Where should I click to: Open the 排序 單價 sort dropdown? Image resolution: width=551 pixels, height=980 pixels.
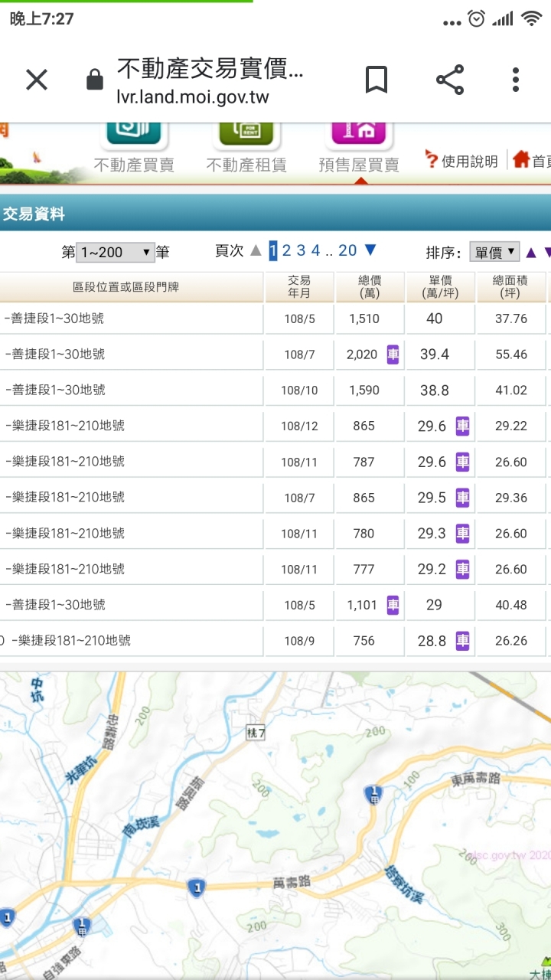point(494,252)
